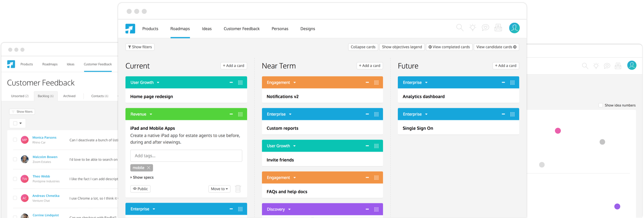Screen dimensions: 644x218
Task: Click grid handle on Custom reports card
Action: 376,114
